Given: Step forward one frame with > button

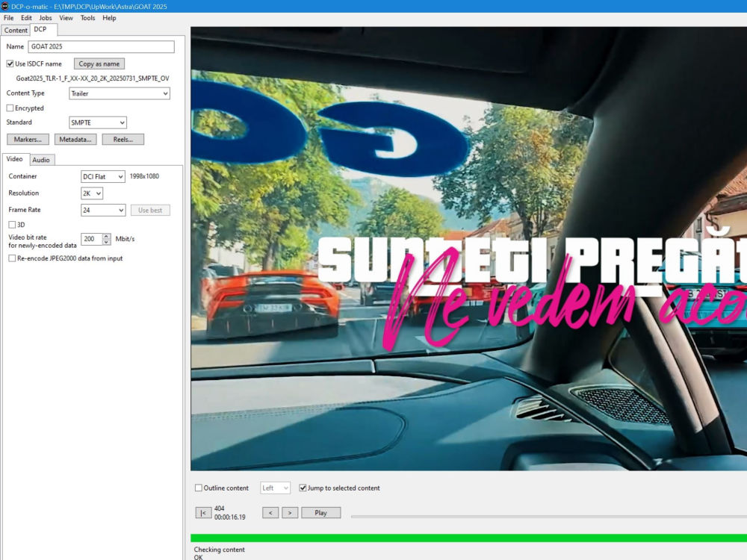Looking at the screenshot, I should [x=290, y=513].
